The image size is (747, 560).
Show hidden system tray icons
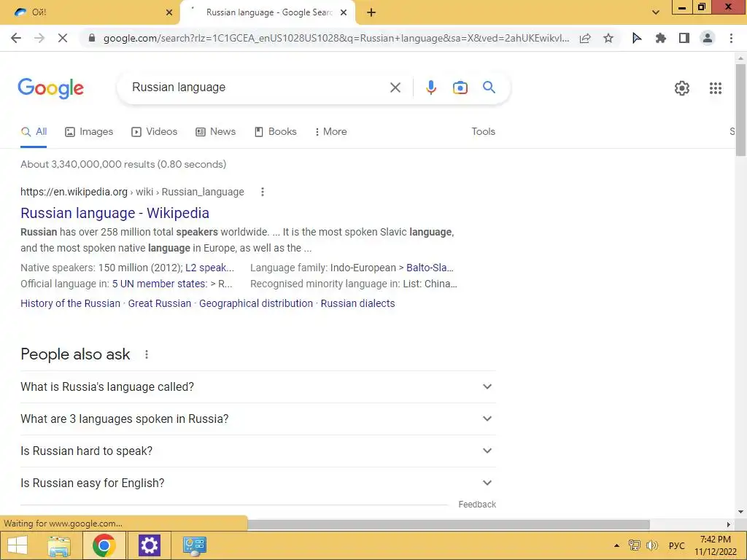(616, 545)
